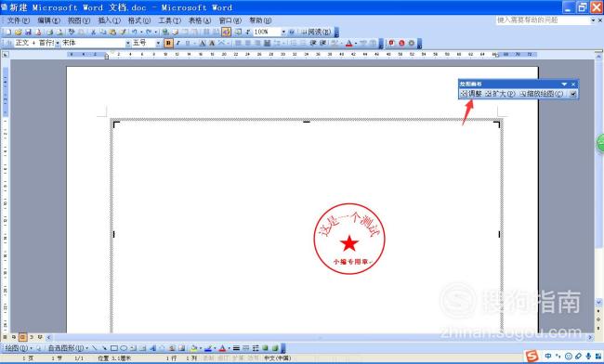Open the line style picker
This screenshot has width=604, height=364.
coord(236,348)
